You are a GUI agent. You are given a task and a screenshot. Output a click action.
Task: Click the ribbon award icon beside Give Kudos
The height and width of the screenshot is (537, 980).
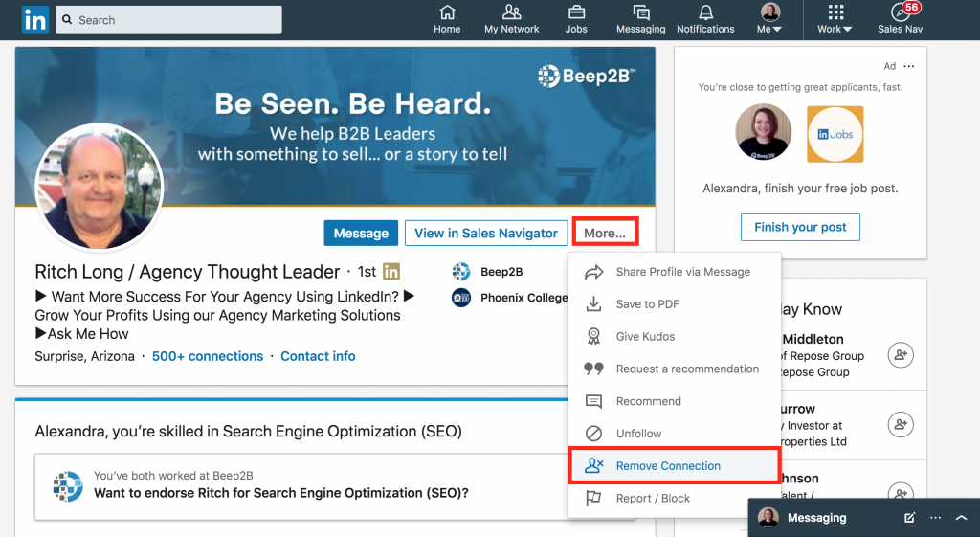pos(593,336)
